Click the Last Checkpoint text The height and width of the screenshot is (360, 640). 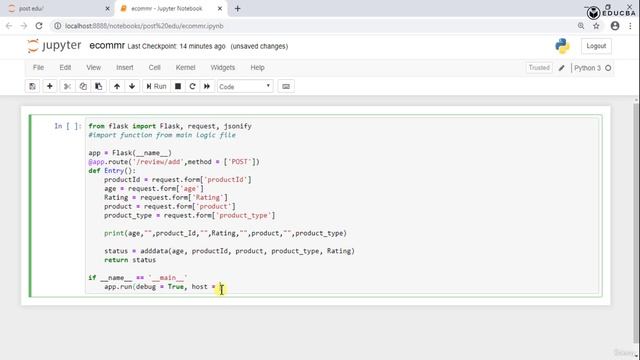(x=176, y=47)
